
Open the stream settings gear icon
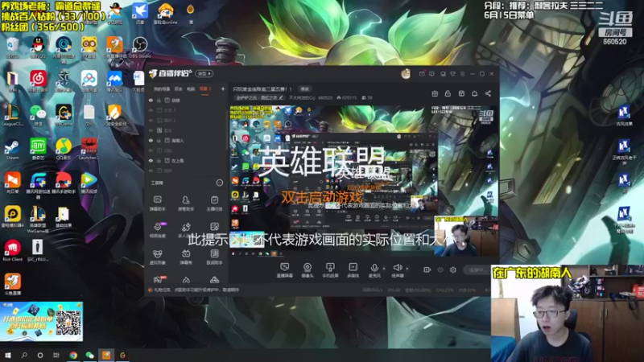(x=453, y=269)
